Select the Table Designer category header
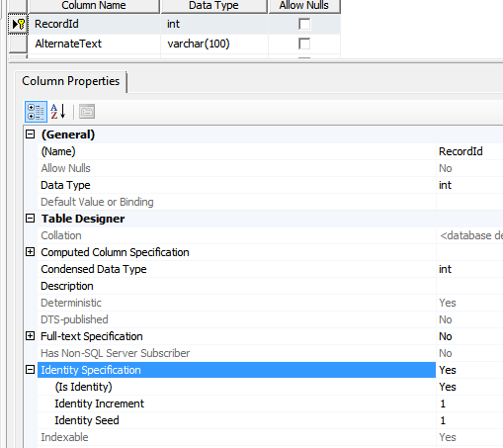This screenshot has height=448, width=503. [x=83, y=219]
